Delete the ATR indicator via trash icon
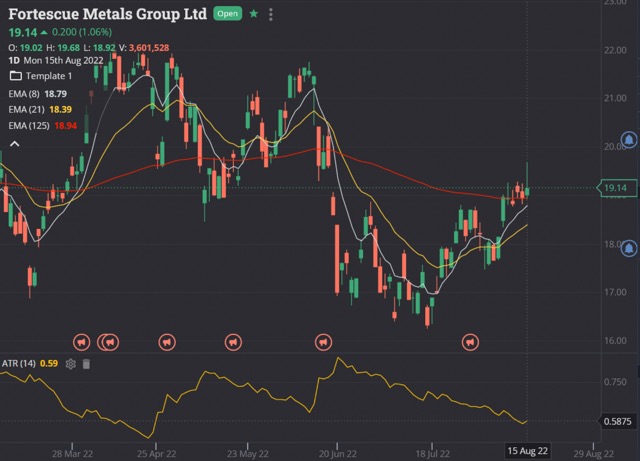The height and width of the screenshot is (461, 640). pos(86,364)
